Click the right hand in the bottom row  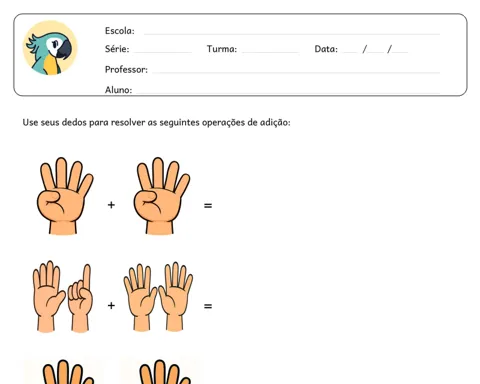[163, 372]
